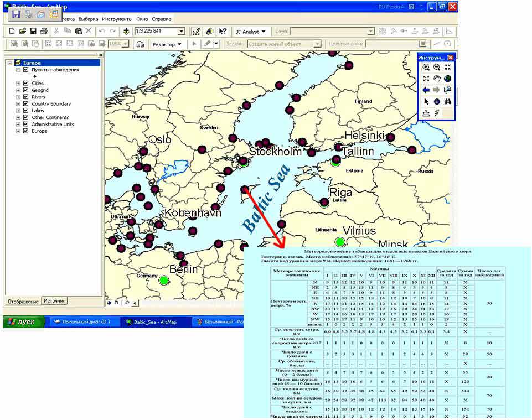This screenshot has width=532, height=420.
Task: Open the Редактор editor menu button
Action: click(x=167, y=44)
